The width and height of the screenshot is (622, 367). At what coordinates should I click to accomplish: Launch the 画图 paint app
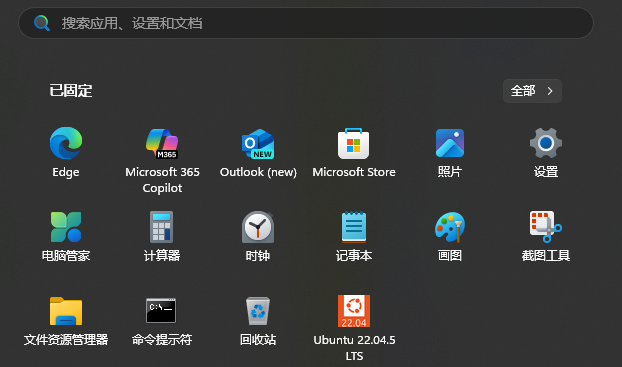(x=450, y=227)
